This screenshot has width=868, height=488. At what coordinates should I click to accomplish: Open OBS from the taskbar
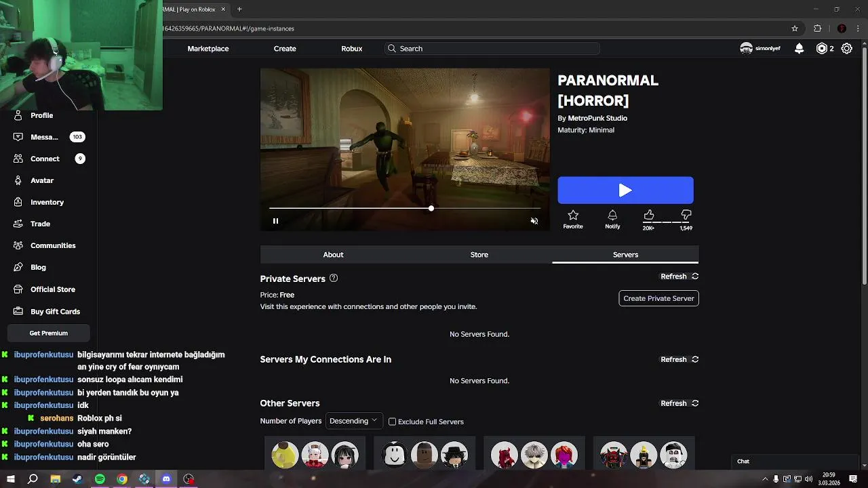189,479
